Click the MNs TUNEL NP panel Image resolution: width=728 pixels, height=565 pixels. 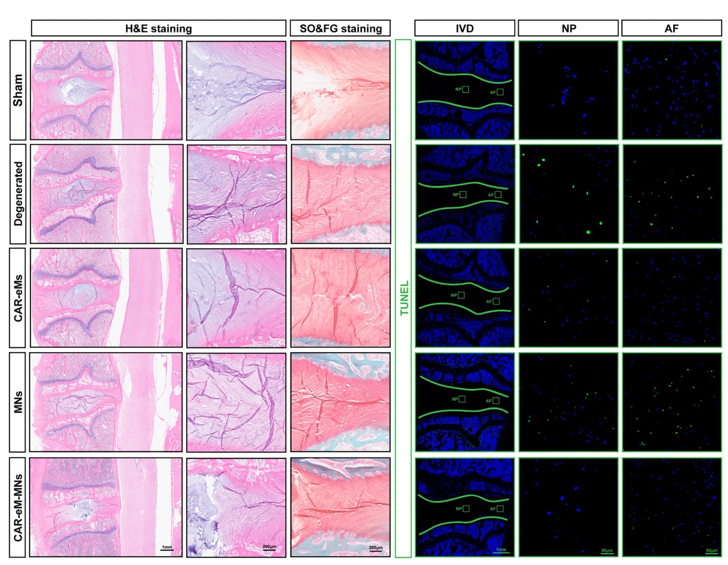(x=568, y=402)
